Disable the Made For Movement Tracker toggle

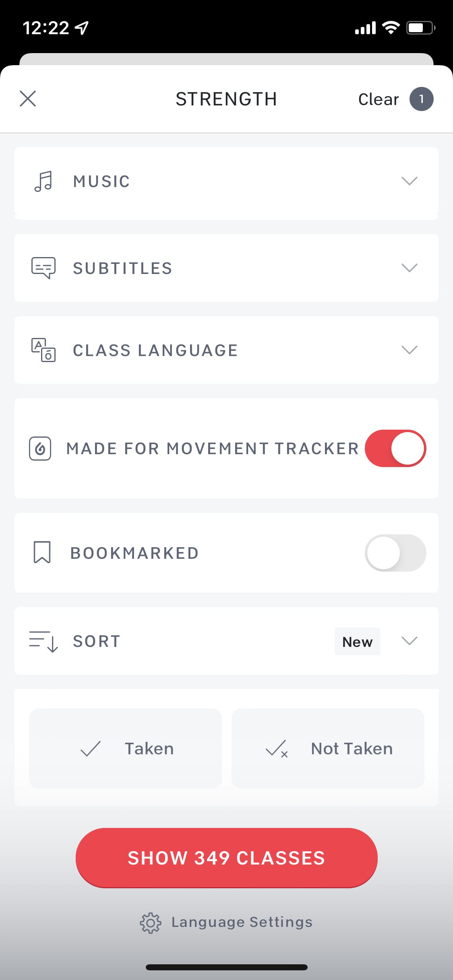(x=395, y=448)
